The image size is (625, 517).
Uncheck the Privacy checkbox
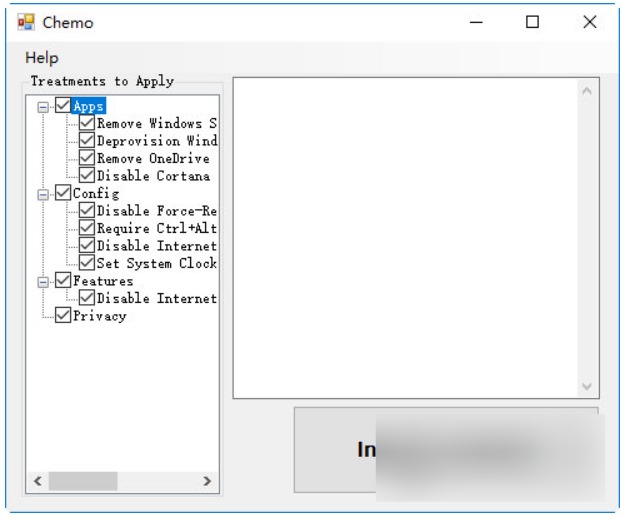coord(63,316)
